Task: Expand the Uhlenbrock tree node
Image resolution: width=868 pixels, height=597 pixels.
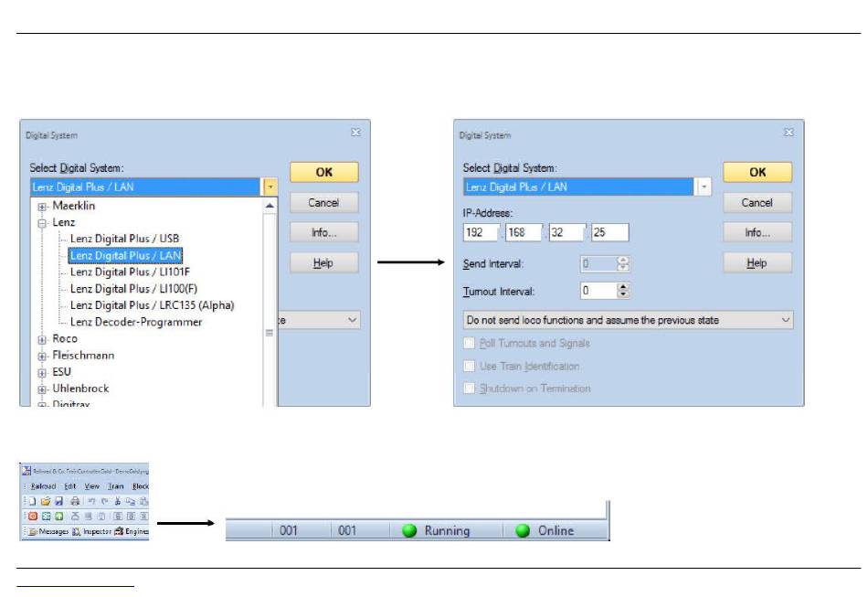Action: 41,389
